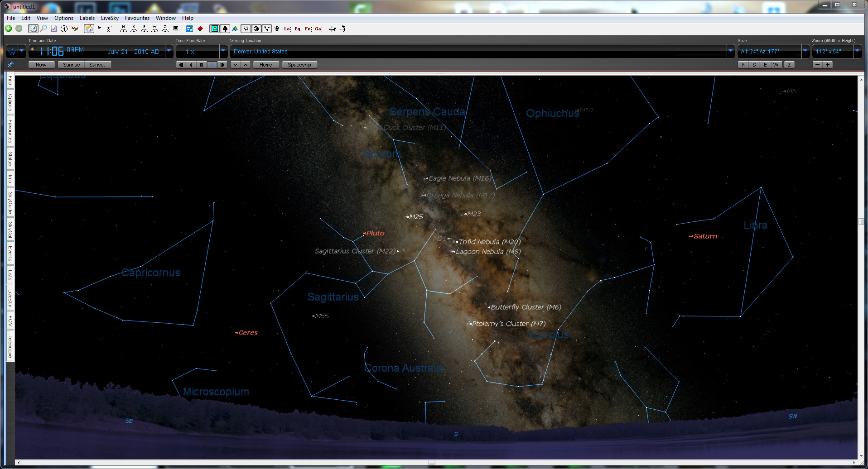This screenshot has height=469, width=868.
Task: Click the Face West compass icon
Action: (154, 29)
